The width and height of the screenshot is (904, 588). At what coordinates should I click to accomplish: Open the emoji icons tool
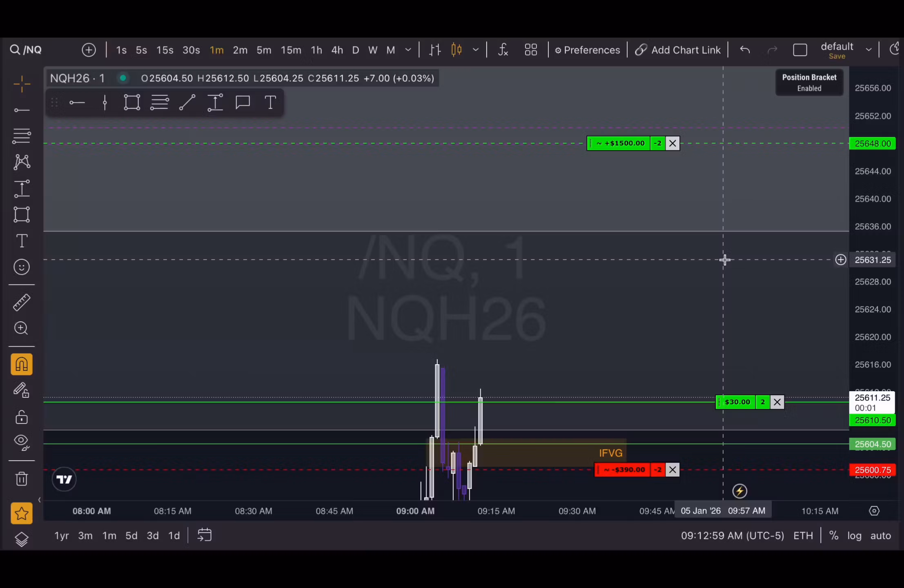click(x=22, y=267)
